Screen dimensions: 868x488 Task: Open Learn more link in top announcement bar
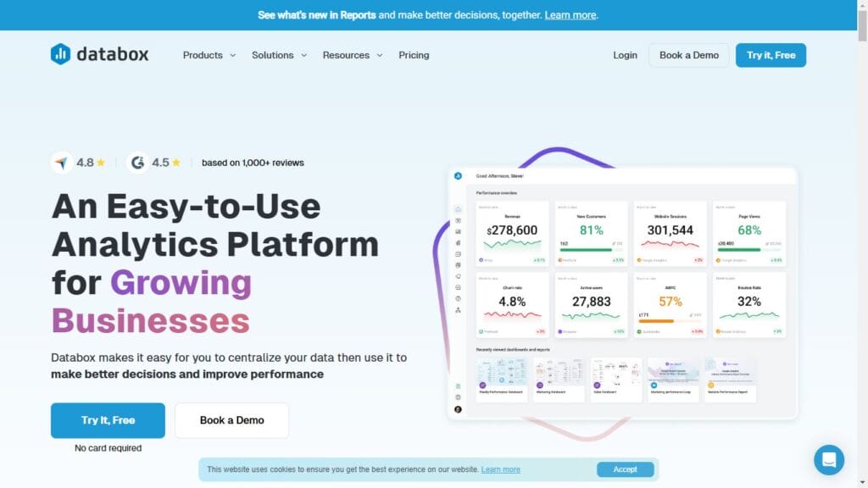pyautogui.click(x=570, y=15)
